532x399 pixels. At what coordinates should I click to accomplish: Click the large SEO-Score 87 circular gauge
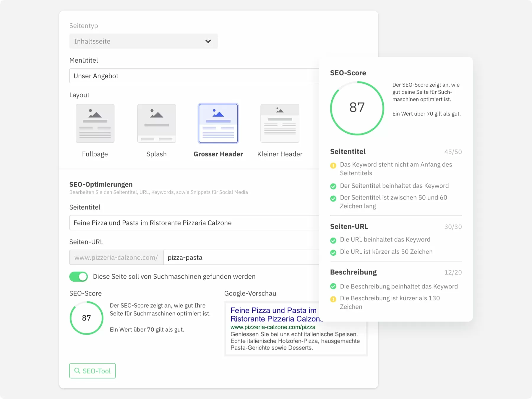coord(357,108)
